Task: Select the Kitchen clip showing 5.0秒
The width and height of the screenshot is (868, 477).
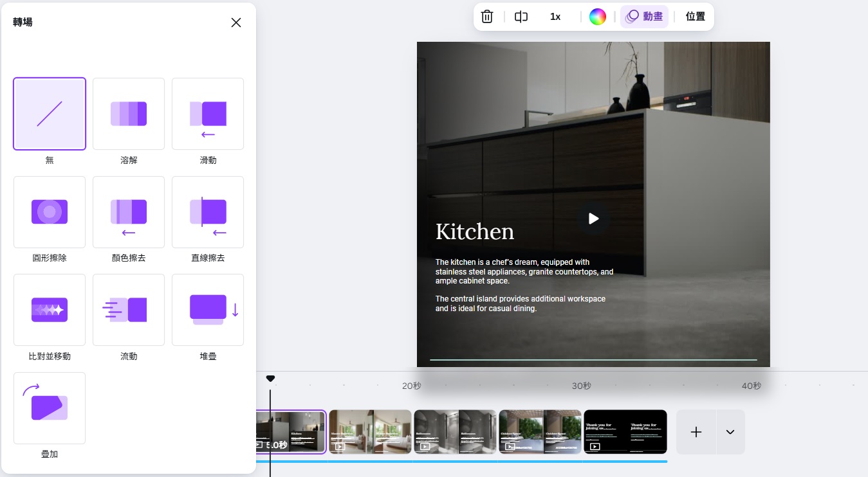Action: pyautogui.click(x=291, y=432)
